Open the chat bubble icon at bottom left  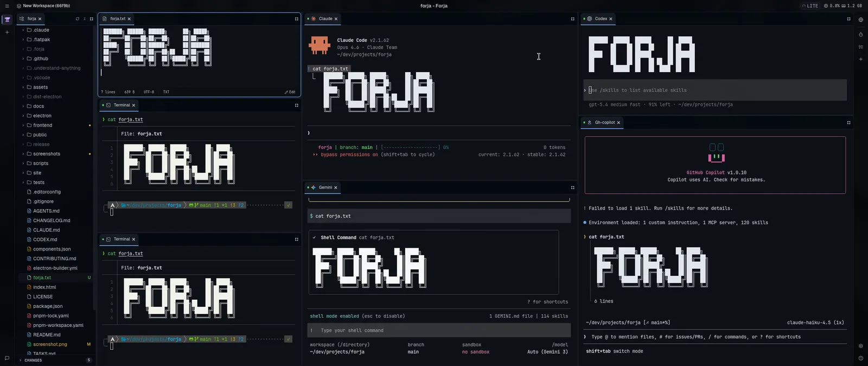click(7, 358)
